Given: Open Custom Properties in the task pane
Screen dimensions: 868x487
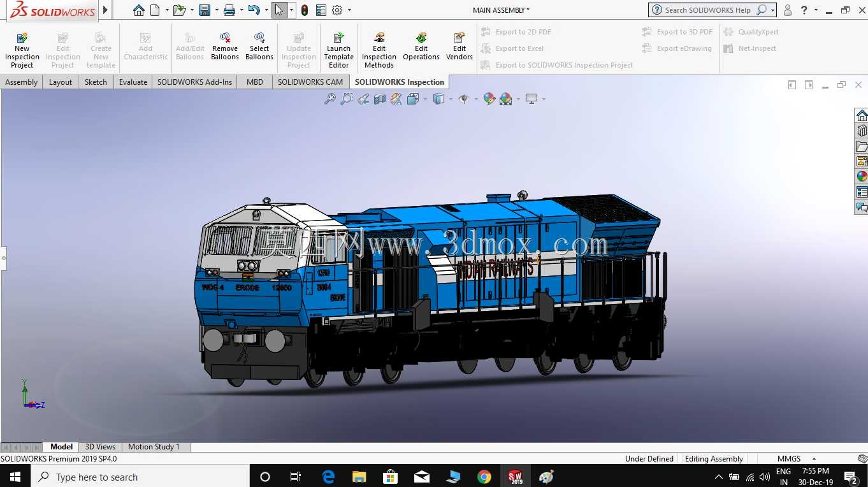Looking at the screenshot, I should [862, 192].
